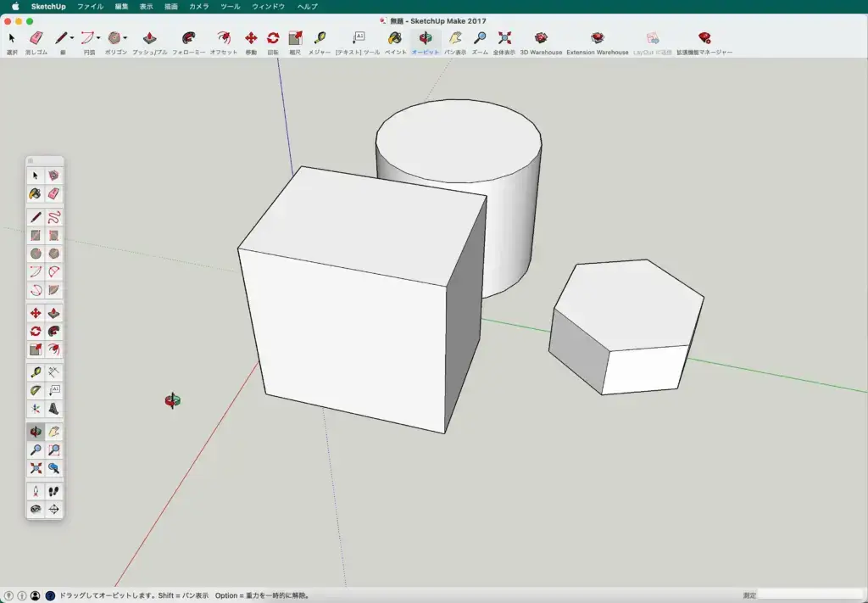Click the user sign-in icon in status bar
The height and width of the screenshot is (603, 868).
36,596
